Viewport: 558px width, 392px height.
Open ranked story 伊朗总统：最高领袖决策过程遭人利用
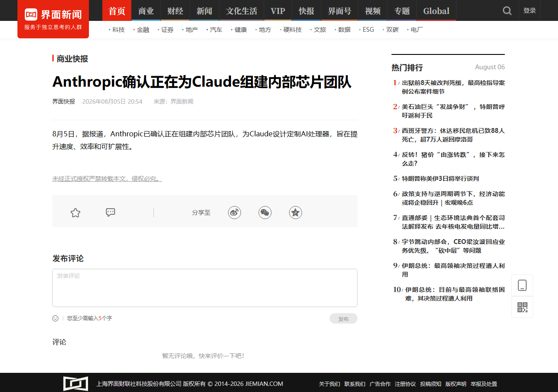(453, 270)
